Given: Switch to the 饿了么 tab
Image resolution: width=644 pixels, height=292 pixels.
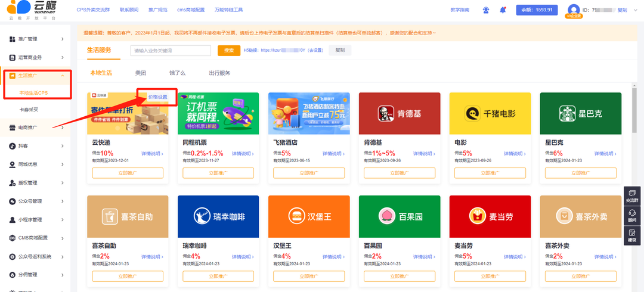Looking at the screenshot, I should coord(178,73).
